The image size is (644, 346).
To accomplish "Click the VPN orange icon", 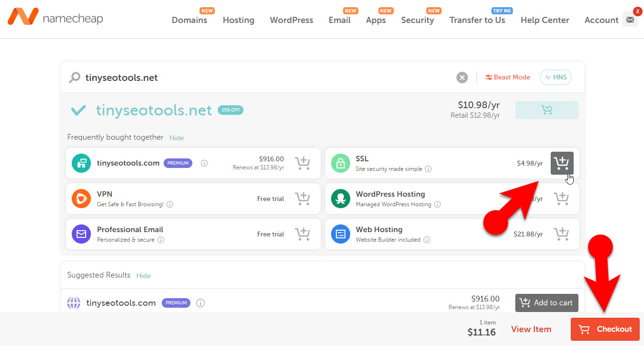I will 81,199.
